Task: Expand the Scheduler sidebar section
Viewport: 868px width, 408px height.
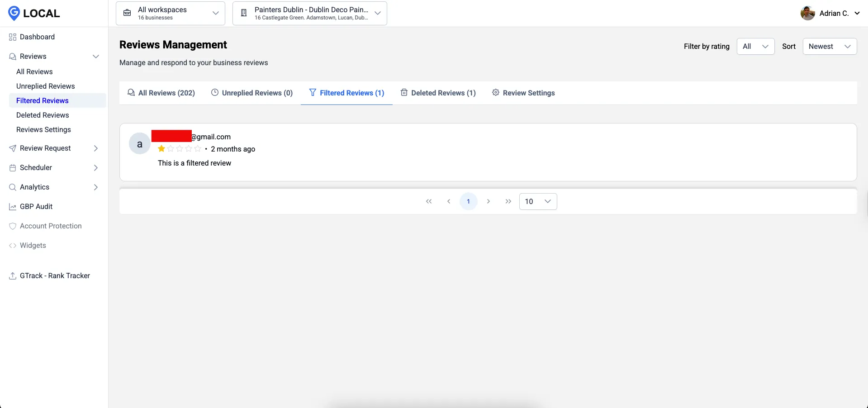Action: 95,168
